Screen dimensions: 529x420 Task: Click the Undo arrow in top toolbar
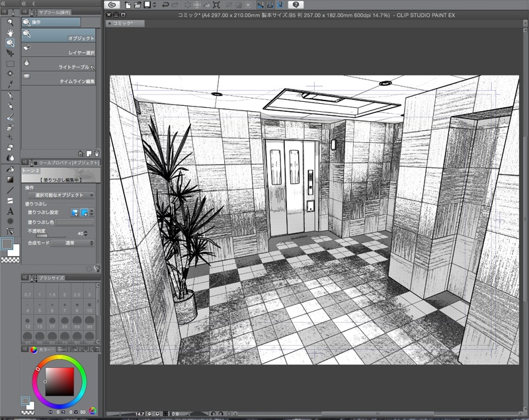pyautogui.click(x=165, y=5)
